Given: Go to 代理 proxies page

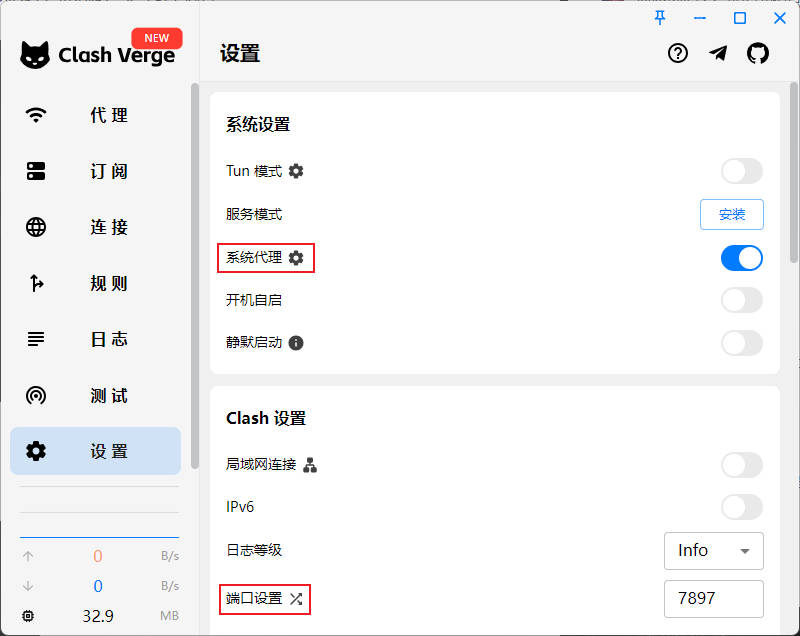Looking at the screenshot, I should tap(95, 115).
